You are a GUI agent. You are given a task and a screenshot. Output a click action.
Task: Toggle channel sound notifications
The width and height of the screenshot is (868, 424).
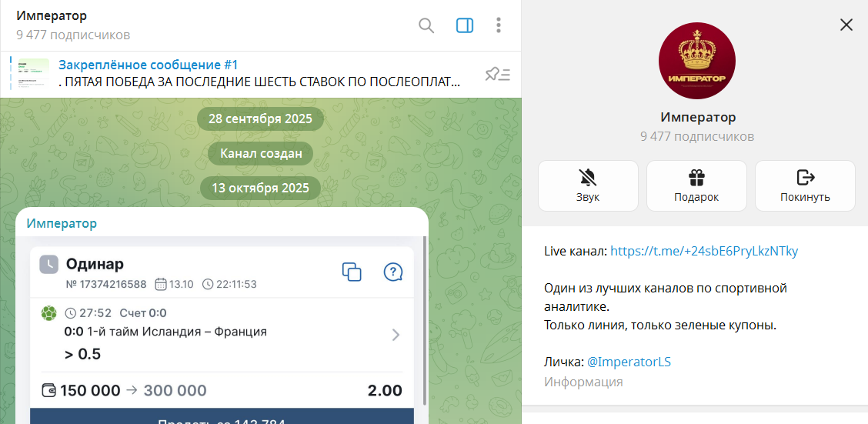[x=588, y=186]
